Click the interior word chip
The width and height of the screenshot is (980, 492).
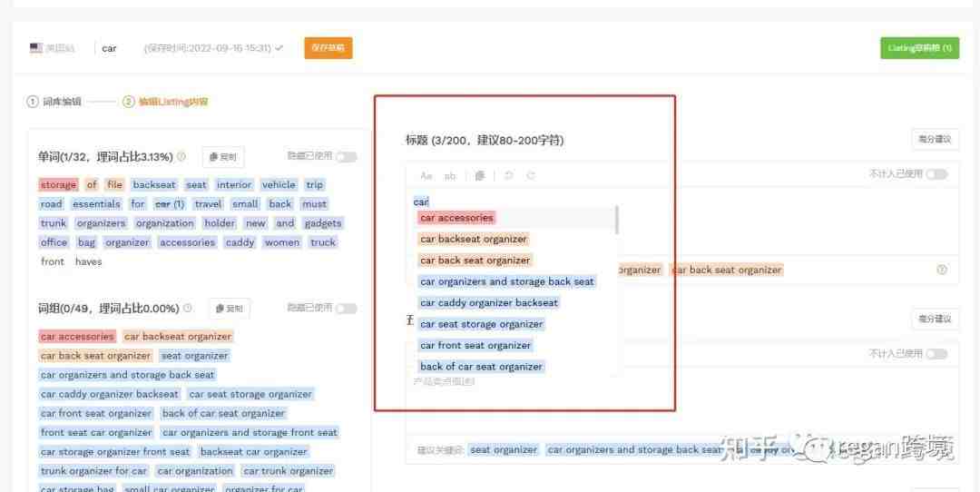234,184
